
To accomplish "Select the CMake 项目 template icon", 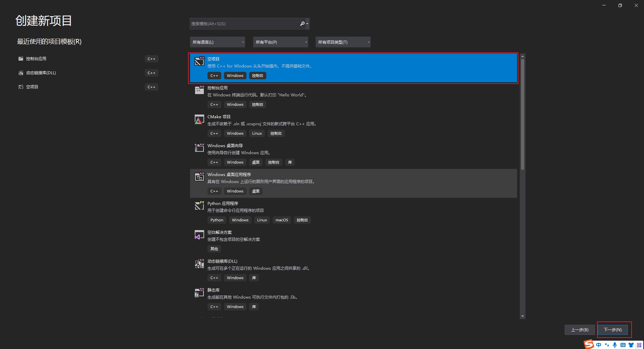I will [199, 119].
